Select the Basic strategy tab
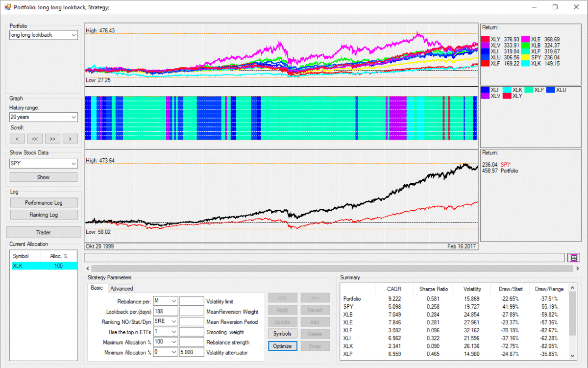This screenshot has width=588, height=368. (x=97, y=288)
